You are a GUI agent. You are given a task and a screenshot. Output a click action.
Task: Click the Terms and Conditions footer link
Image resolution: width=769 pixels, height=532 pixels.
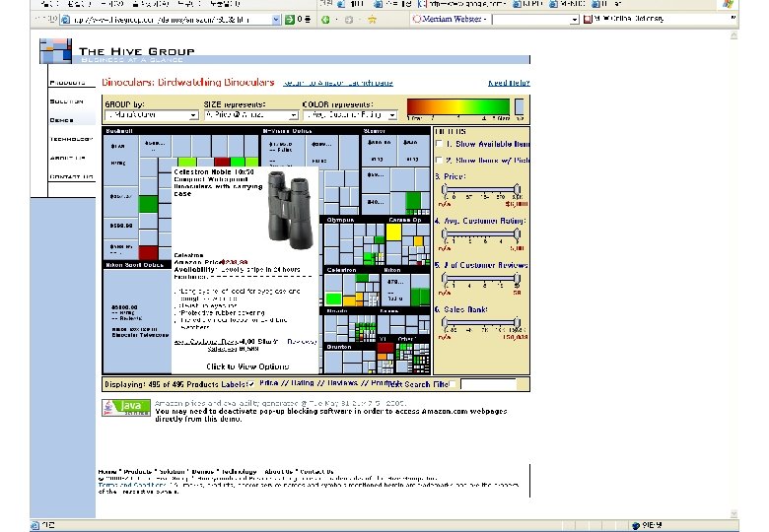coord(132,485)
